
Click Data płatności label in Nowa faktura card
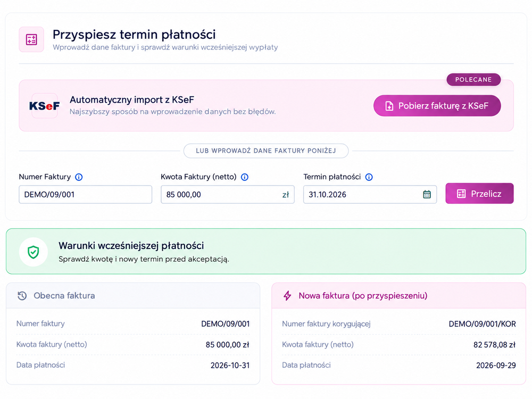(x=306, y=365)
